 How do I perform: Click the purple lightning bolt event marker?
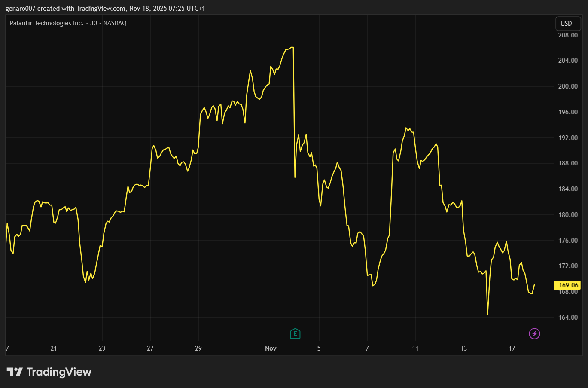click(534, 333)
